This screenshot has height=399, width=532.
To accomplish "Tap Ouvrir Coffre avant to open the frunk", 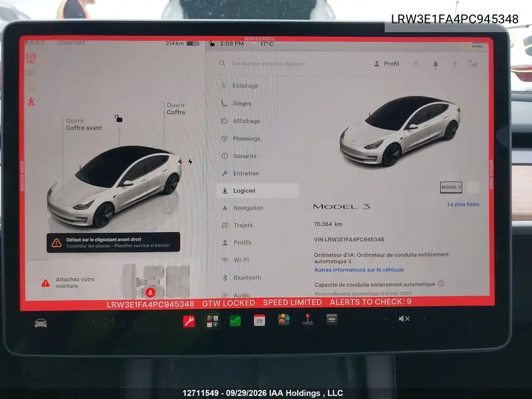I will 84,124.
